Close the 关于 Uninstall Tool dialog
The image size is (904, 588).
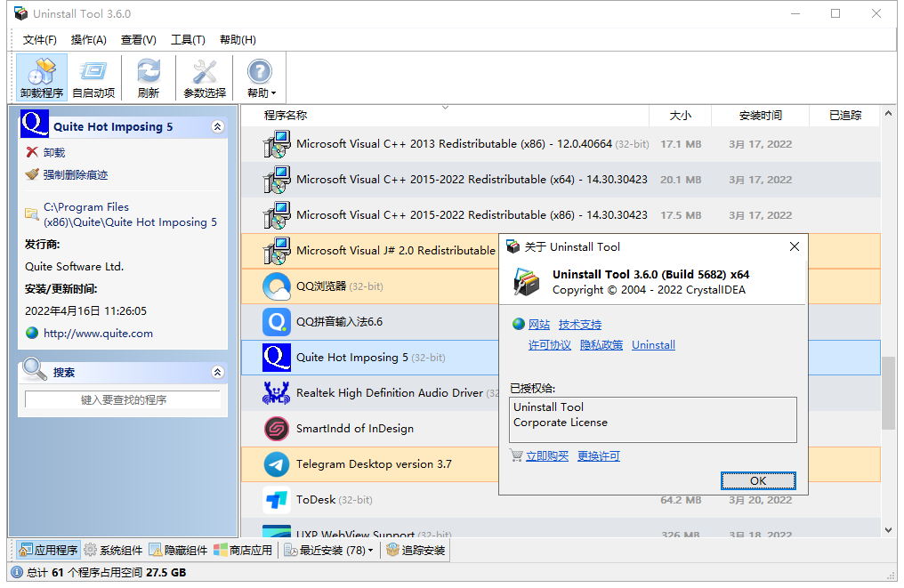pyautogui.click(x=794, y=246)
